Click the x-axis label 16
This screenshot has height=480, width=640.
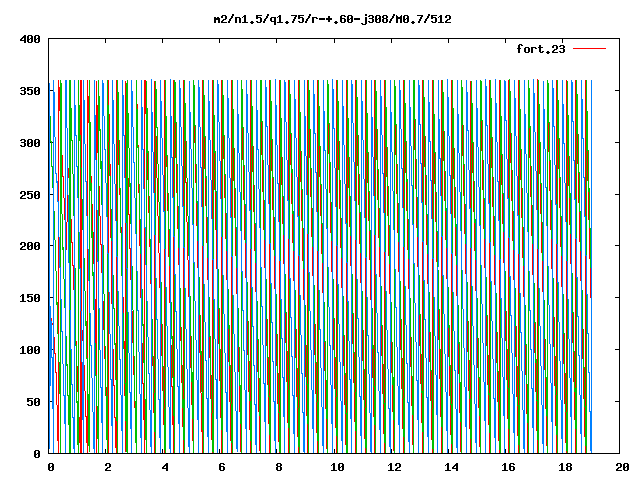[x=509, y=467]
